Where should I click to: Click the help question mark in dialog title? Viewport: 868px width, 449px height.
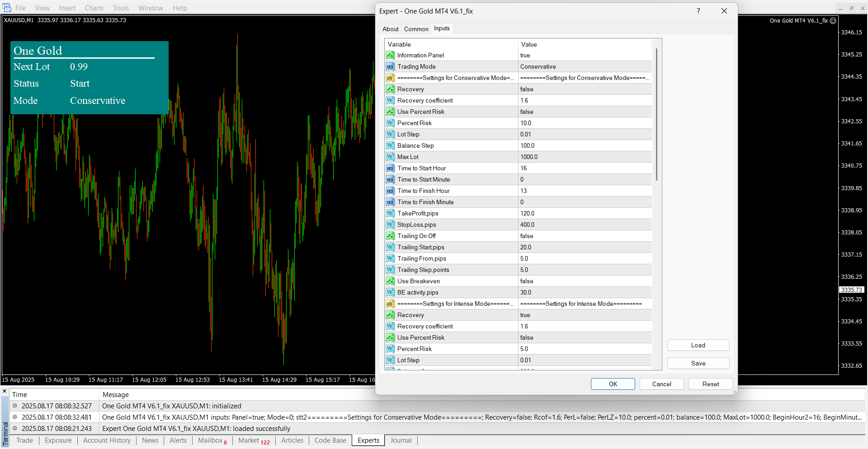point(698,11)
